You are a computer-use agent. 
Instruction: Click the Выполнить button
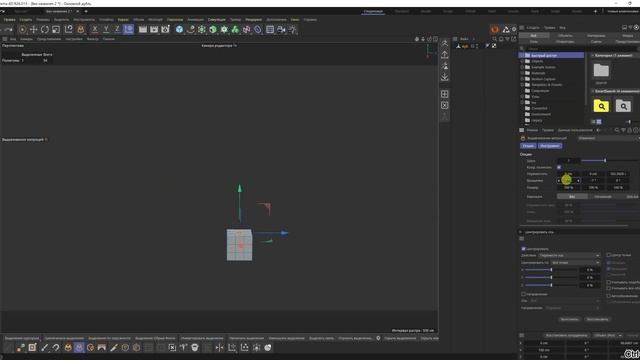pos(569,319)
